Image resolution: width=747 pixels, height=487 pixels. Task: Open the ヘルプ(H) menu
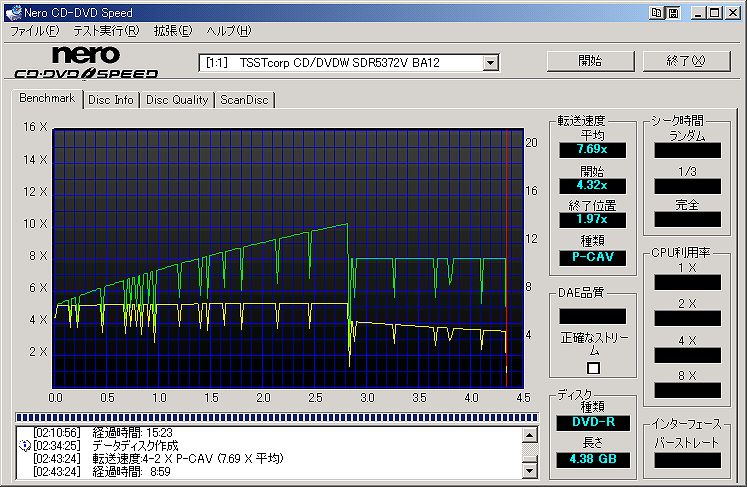(229, 31)
